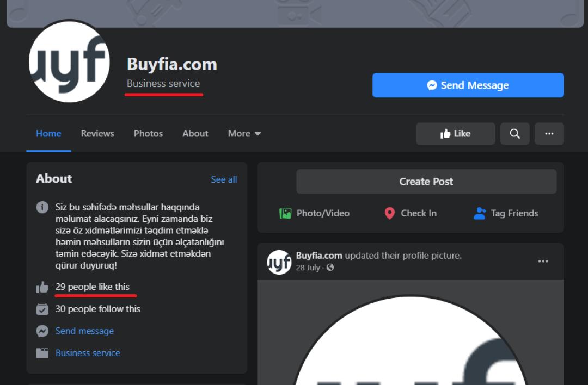The image size is (588, 385).
Task: Open the About tab
Action: [x=195, y=134]
